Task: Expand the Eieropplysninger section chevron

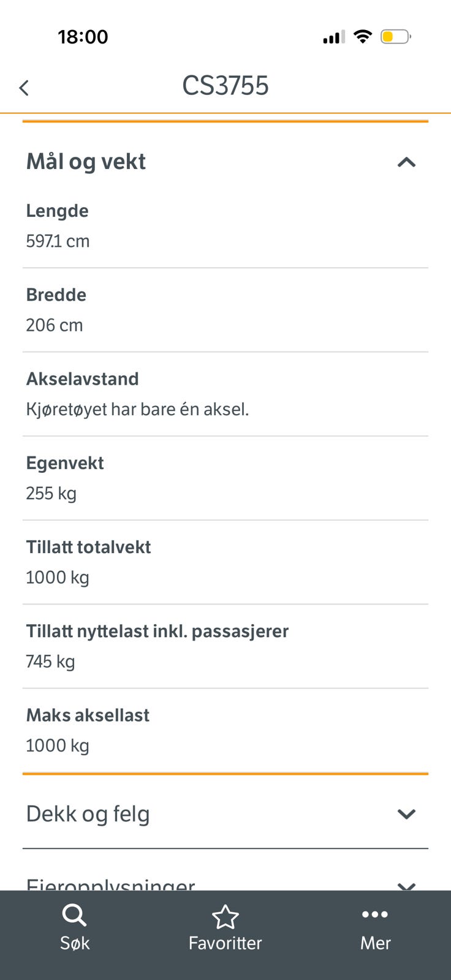Action: (406, 885)
